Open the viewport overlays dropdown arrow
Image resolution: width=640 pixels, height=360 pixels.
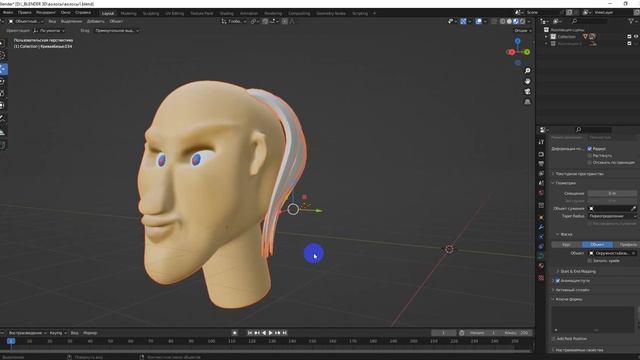[485, 21]
